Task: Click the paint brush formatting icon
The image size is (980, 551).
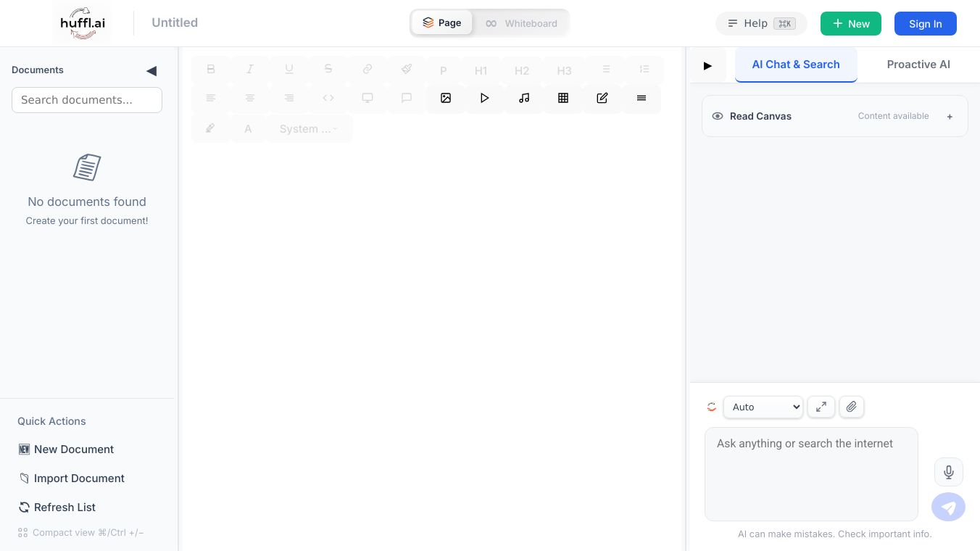Action: (407, 70)
